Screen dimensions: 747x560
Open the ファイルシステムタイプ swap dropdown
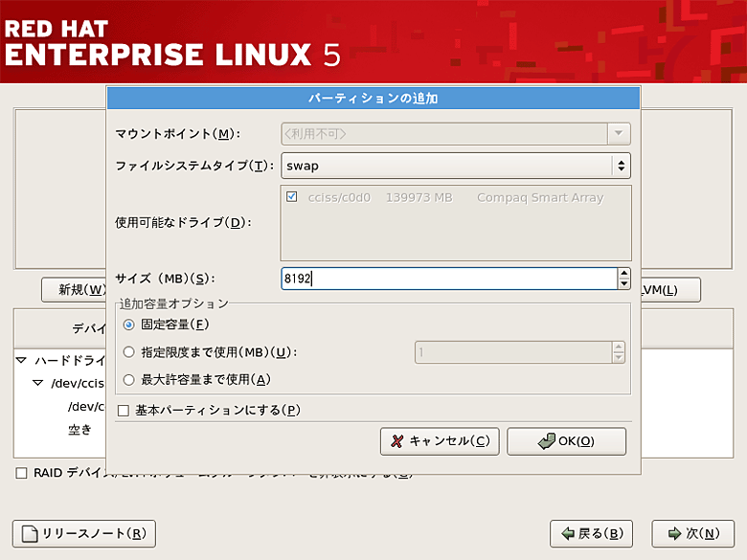(456, 166)
